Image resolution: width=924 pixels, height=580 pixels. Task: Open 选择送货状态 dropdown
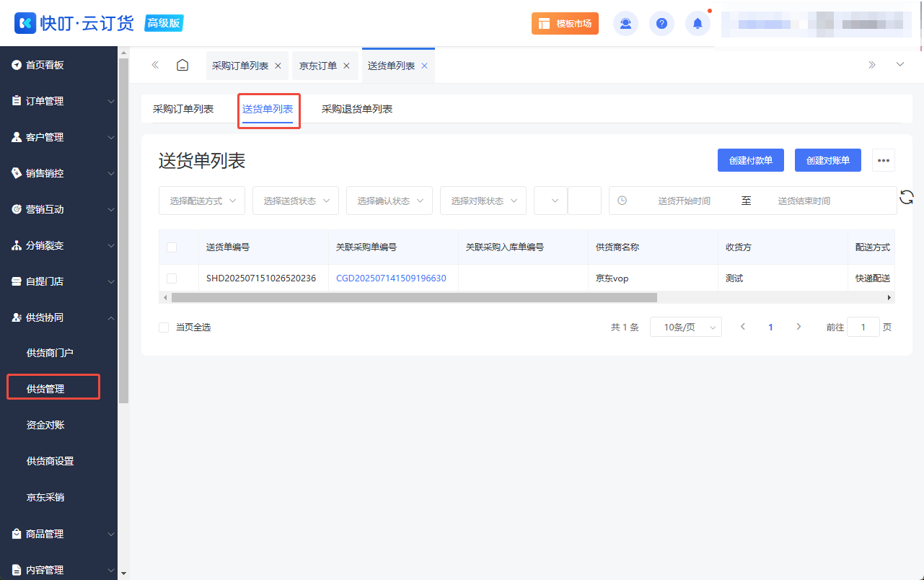296,201
